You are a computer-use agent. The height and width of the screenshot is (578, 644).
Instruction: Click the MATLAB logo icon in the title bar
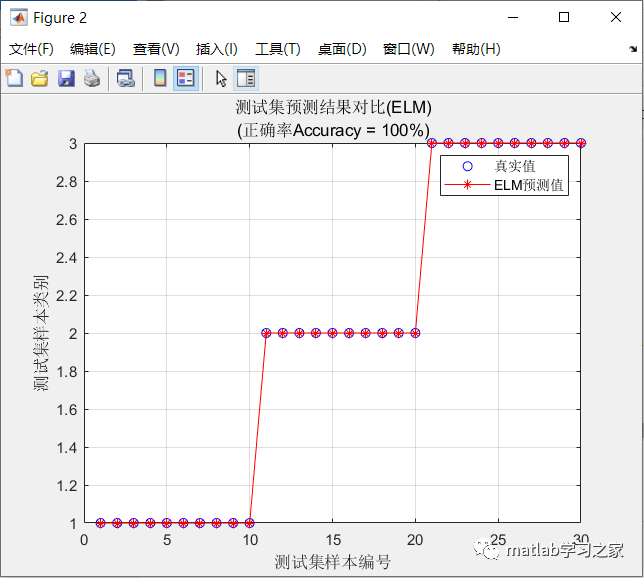[18, 18]
